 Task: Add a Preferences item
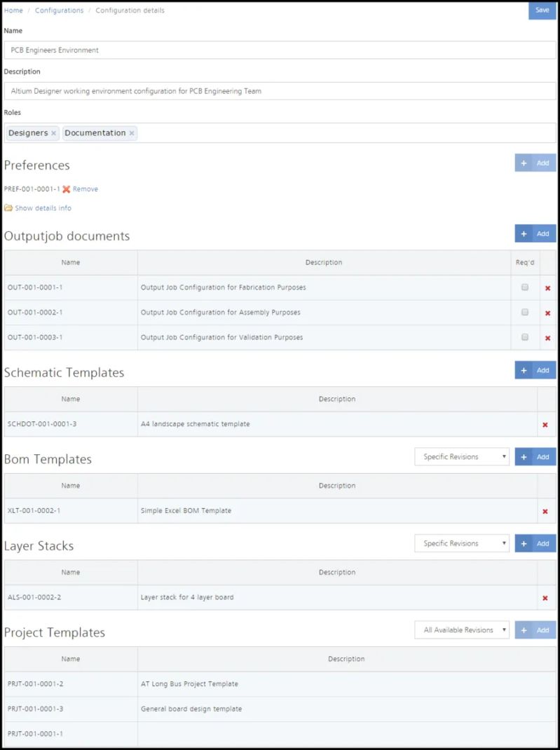pyautogui.click(x=535, y=163)
